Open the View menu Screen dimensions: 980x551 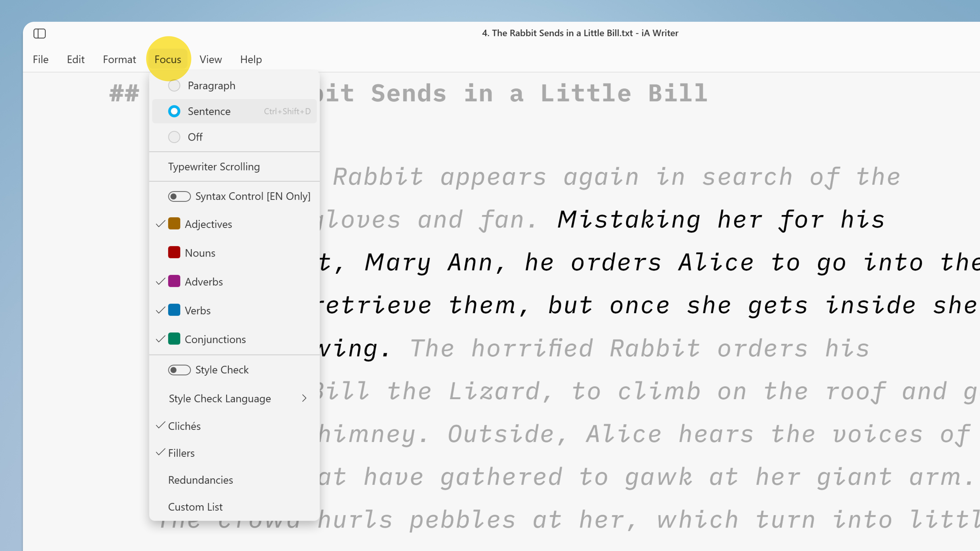point(211,59)
